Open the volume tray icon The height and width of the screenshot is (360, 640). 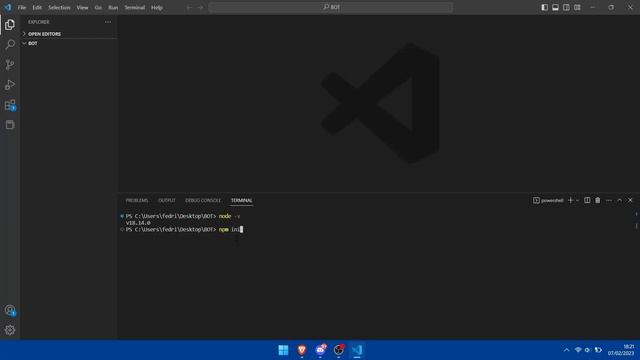pos(587,350)
